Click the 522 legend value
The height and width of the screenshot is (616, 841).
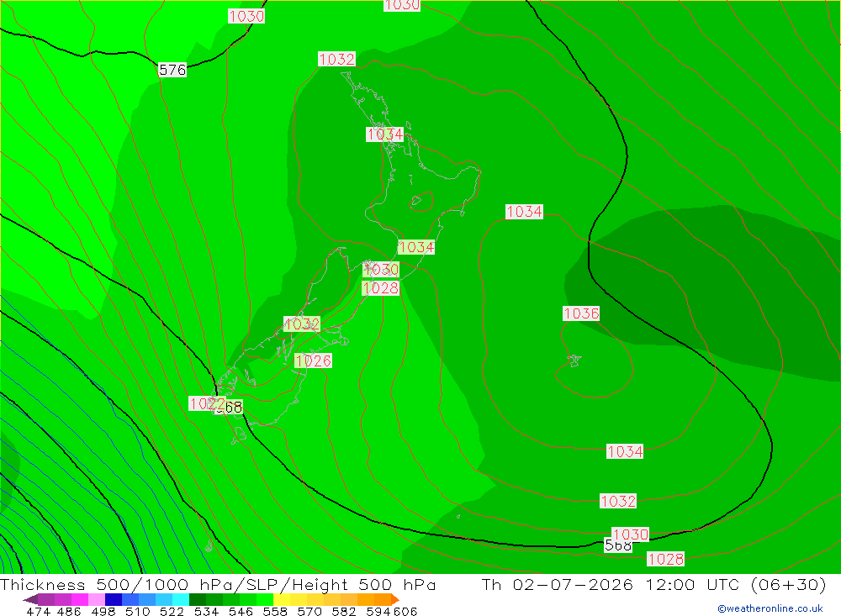pyautogui.click(x=172, y=611)
